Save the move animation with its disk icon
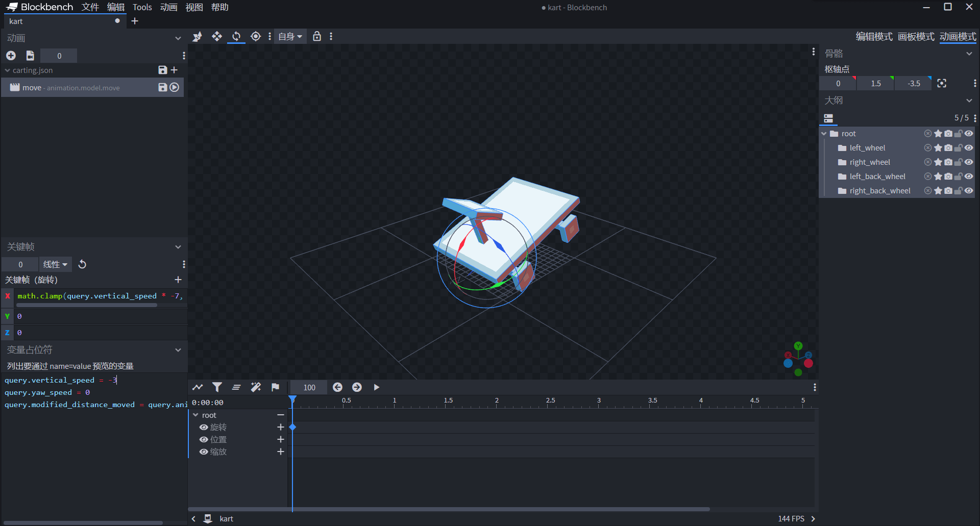 point(162,87)
